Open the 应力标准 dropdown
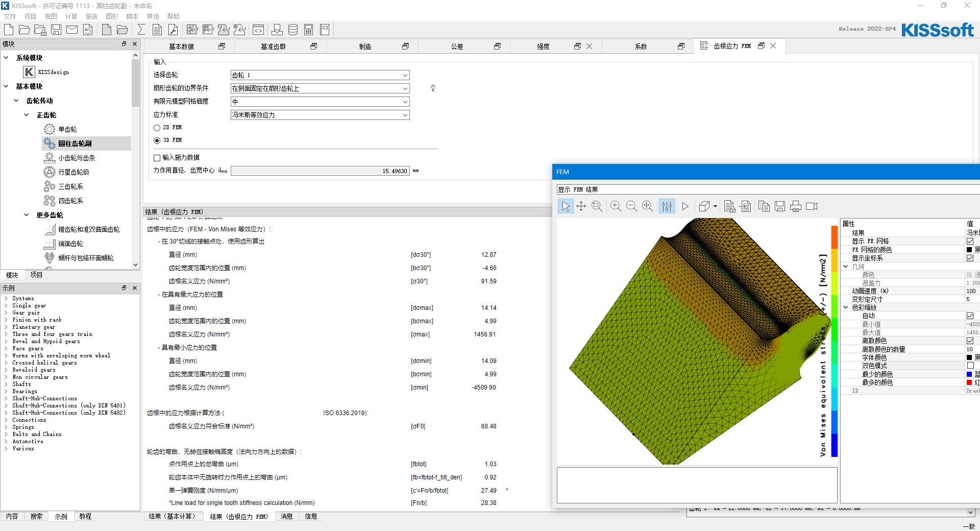 320,115
